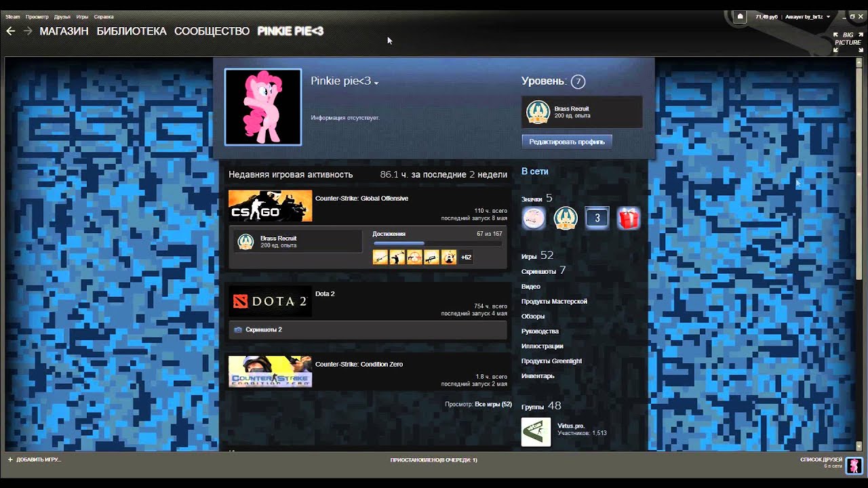The width and height of the screenshot is (868, 488).
Task: Go forward with the right arrow
Action: click(28, 30)
